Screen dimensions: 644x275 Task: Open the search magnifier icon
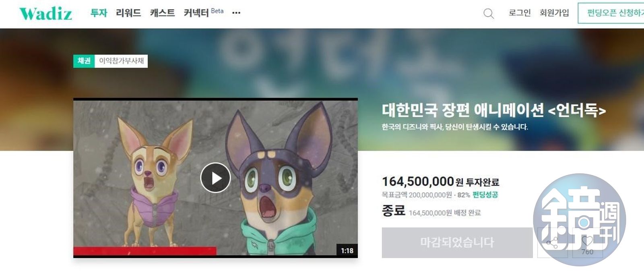pyautogui.click(x=488, y=14)
